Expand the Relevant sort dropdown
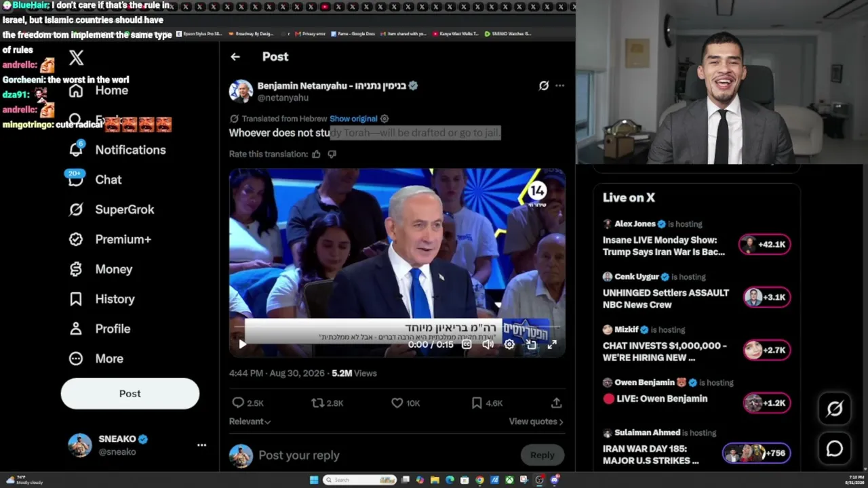 (250, 422)
